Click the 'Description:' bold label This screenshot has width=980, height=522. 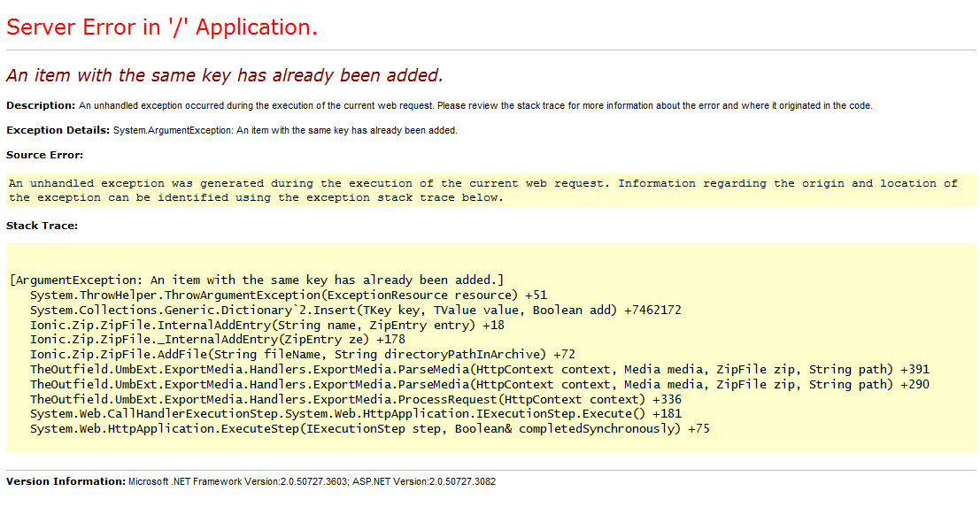click(41, 105)
